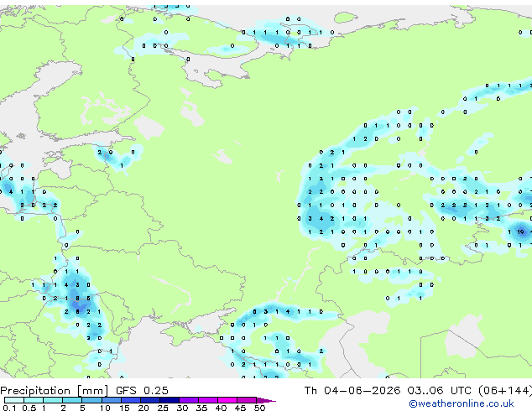Pick the 0.5–1 mm legend swatch

(x=34, y=400)
